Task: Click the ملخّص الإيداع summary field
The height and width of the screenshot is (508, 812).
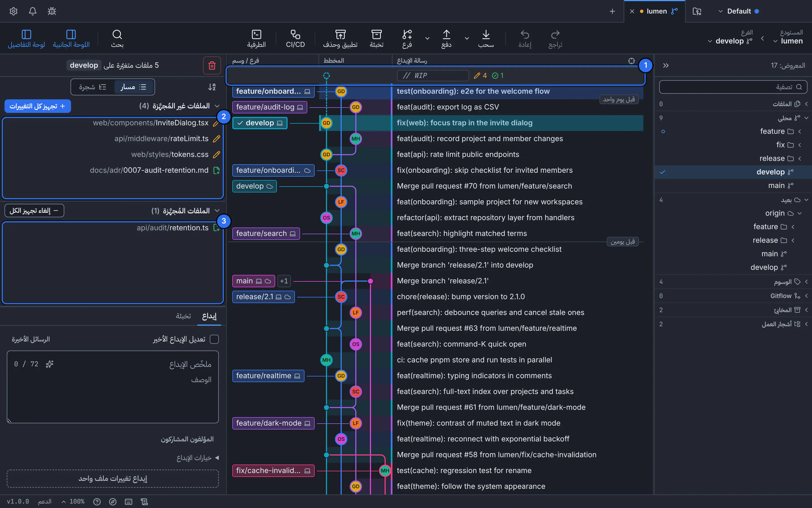Action: point(134,364)
